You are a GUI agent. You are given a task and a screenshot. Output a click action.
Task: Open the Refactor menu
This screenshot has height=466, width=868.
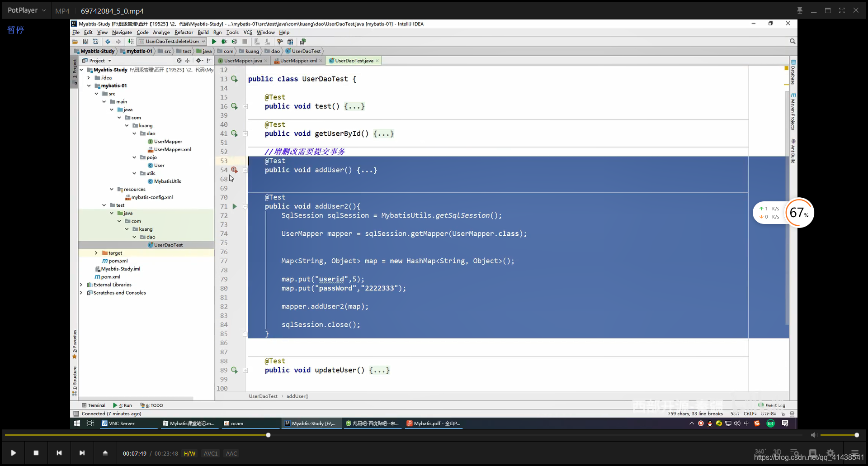184,33
